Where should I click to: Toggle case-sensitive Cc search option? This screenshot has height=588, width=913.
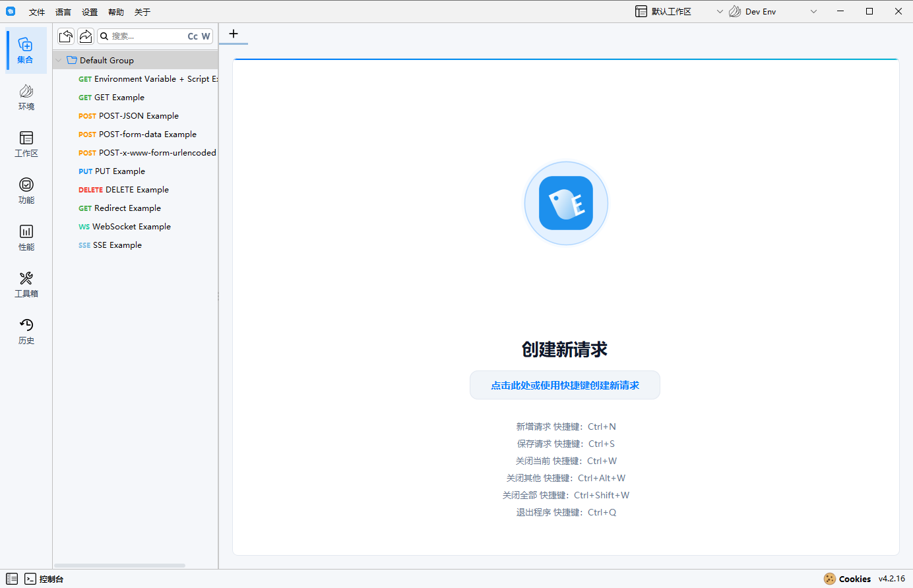(x=193, y=36)
